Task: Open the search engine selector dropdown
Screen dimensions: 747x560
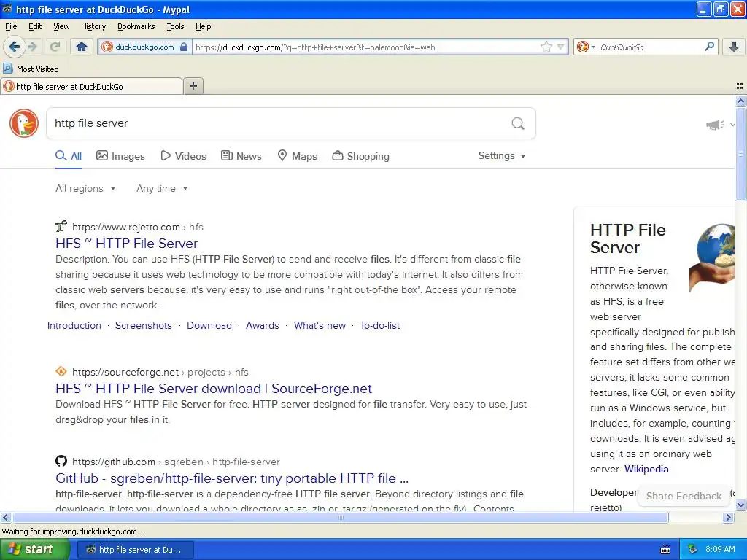Action: (586, 47)
